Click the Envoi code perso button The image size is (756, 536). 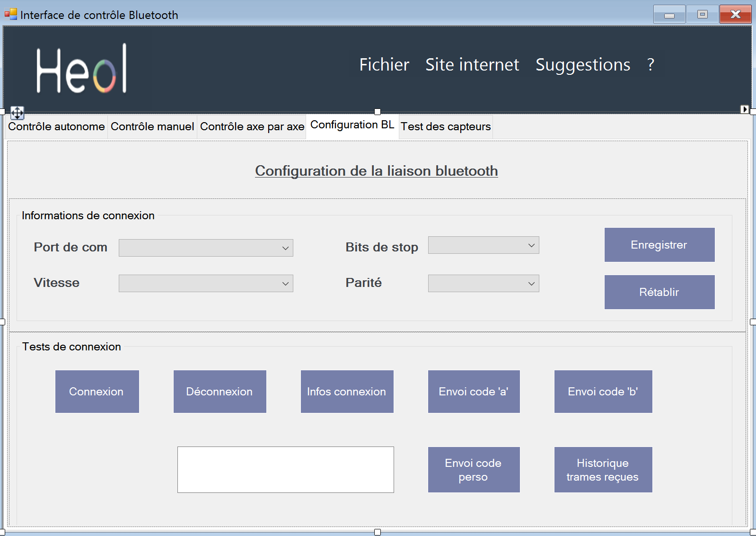[474, 470]
